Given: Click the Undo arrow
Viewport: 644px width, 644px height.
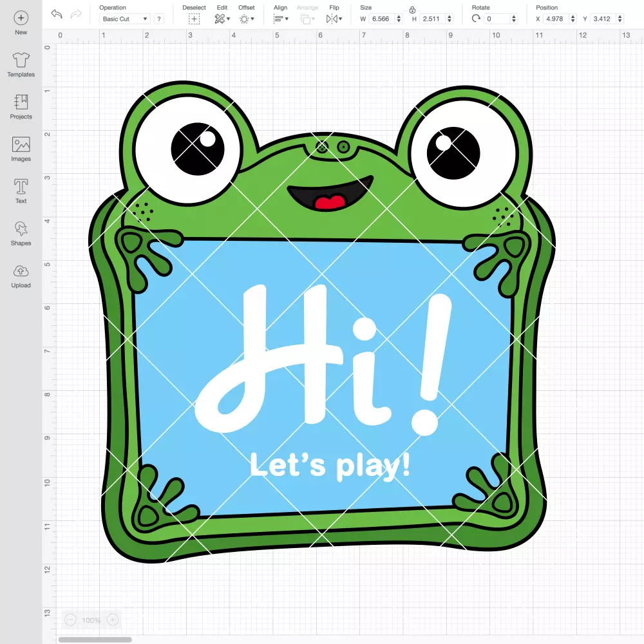Looking at the screenshot, I should [x=57, y=14].
